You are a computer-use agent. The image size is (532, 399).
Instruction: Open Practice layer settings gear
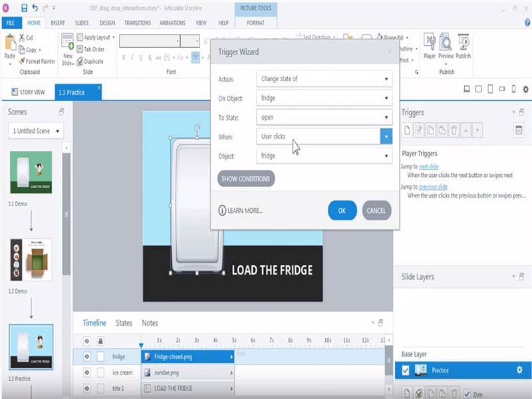point(519,370)
